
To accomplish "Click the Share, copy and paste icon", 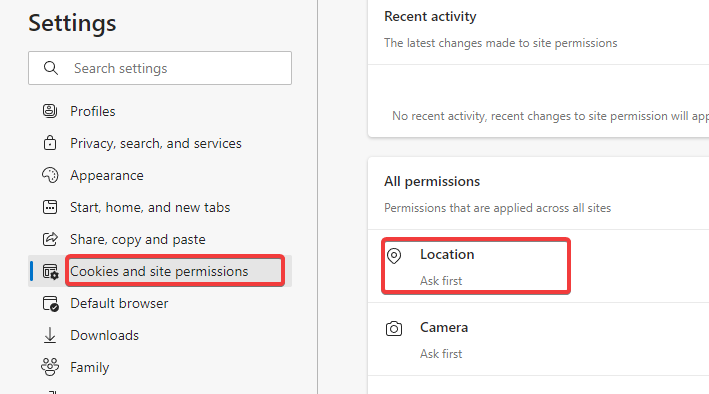I will (x=50, y=239).
